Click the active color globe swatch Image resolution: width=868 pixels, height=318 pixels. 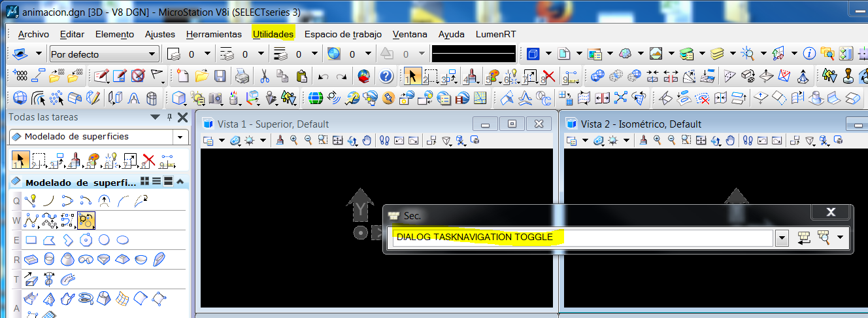[x=334, y=54]
